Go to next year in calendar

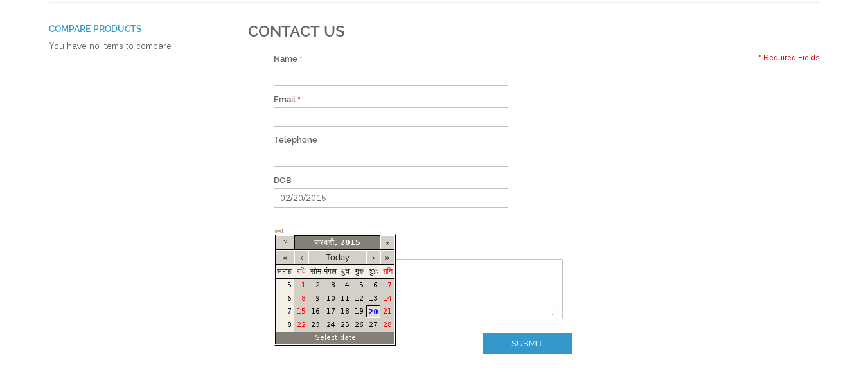pos(387,258)
